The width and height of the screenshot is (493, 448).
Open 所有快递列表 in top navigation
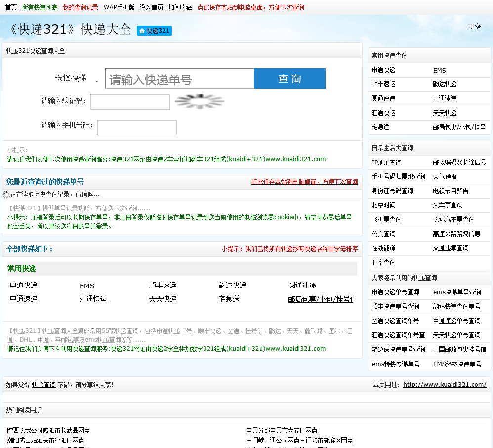40,7
